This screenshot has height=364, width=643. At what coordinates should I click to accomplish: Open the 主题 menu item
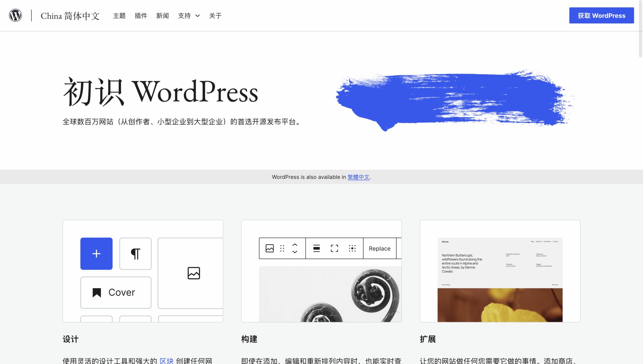(119, 16)
